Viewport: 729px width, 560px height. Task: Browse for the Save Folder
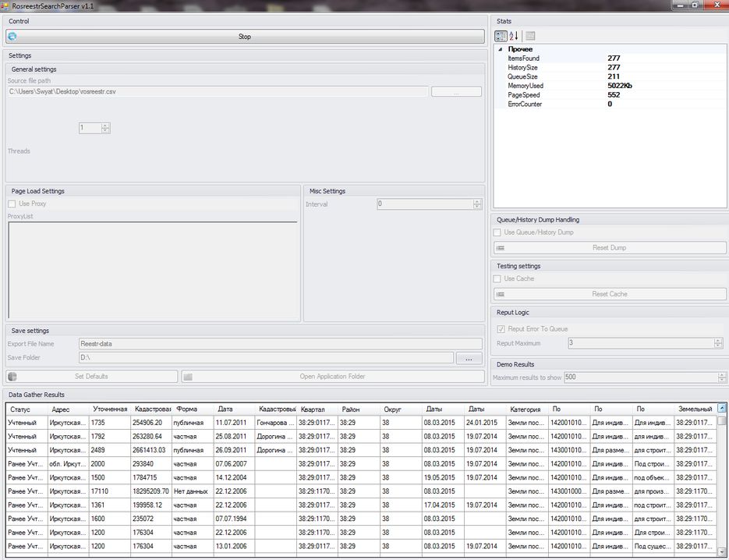click(x=469, y=358)
